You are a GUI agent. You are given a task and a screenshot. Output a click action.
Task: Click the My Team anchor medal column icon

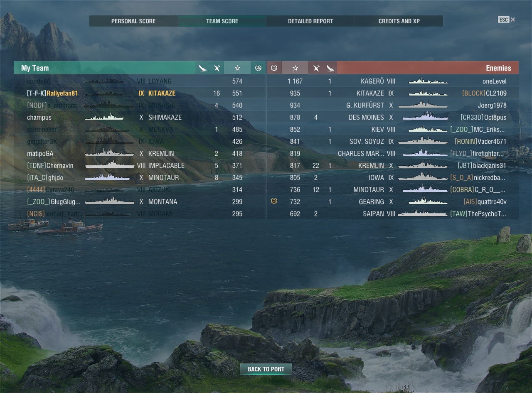point(258,68)
